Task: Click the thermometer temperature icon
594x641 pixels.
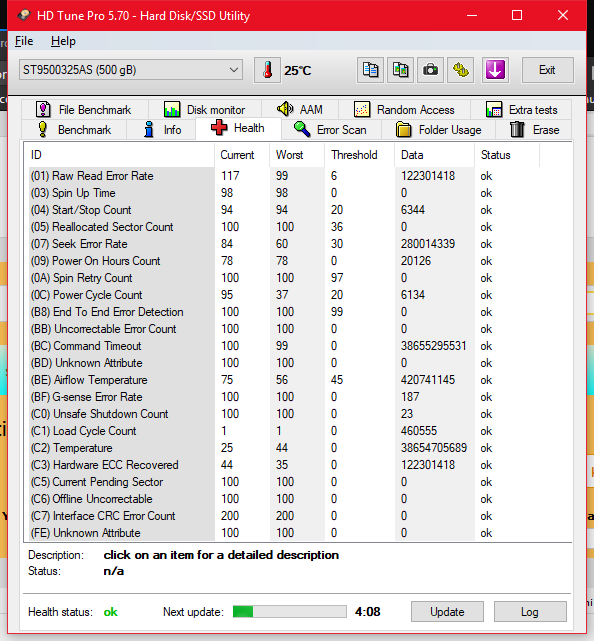Action: coord(267,70)
